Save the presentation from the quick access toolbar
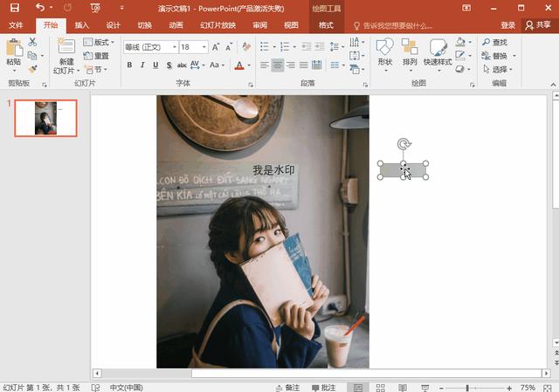559x392 pixels. [17, 7]
